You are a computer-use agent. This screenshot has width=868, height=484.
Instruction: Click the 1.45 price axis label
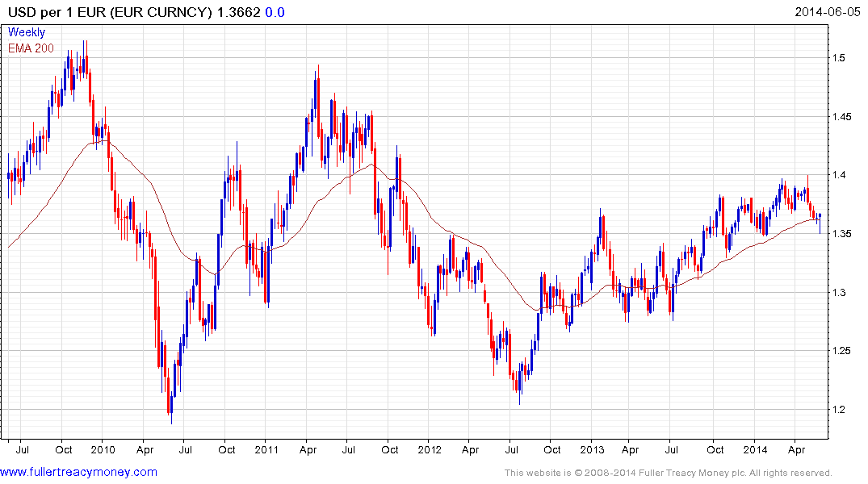[x=841, y=116]
